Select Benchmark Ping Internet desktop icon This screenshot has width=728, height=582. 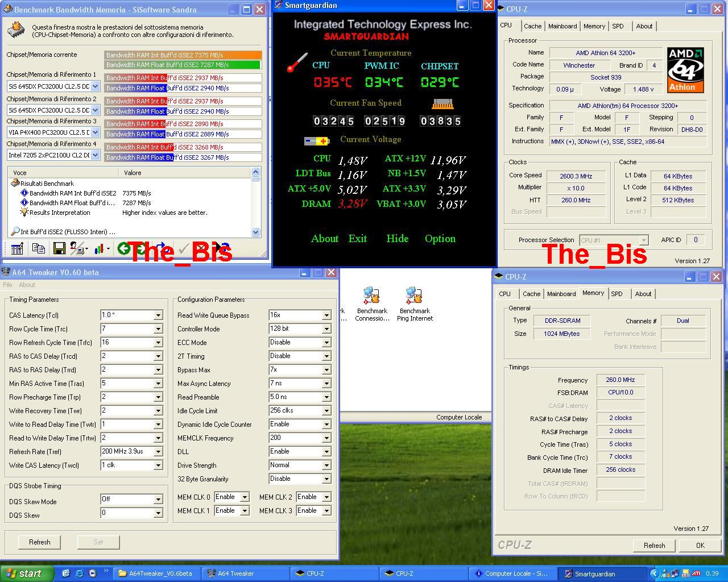point(415,304)
